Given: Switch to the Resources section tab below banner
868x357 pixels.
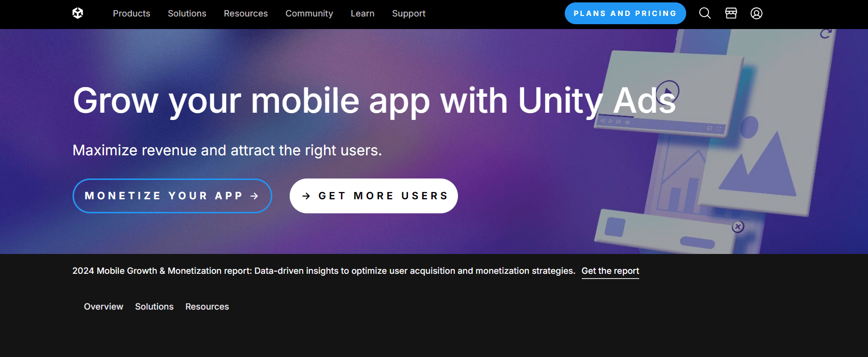Looking at the screenshot, I should (207, 307).
